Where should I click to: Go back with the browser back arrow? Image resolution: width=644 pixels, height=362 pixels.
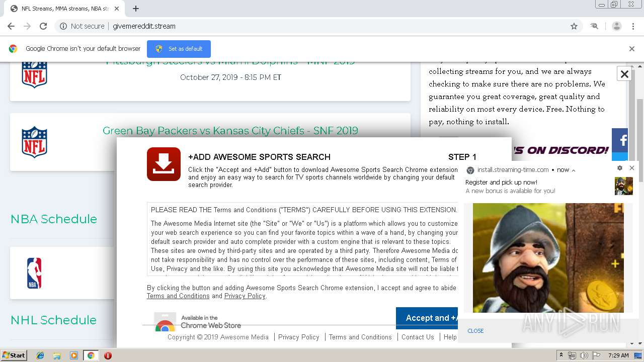11,26
